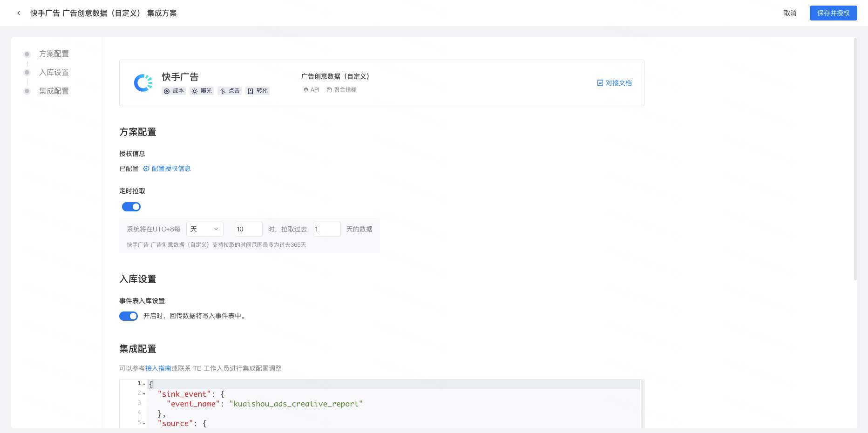
Task: Click the 成本 cost tag icon
Action: click(x=167, y=91)
